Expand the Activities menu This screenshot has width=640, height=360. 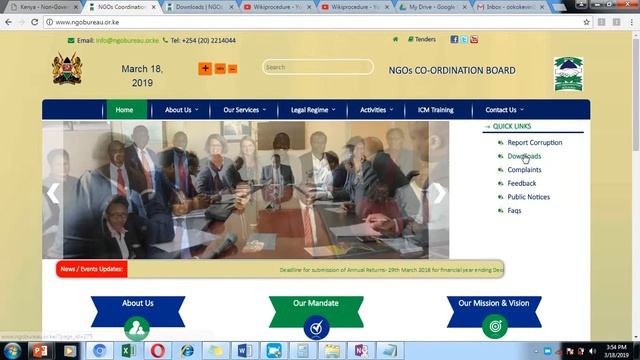pyautogui.click(x=376, y=110)
